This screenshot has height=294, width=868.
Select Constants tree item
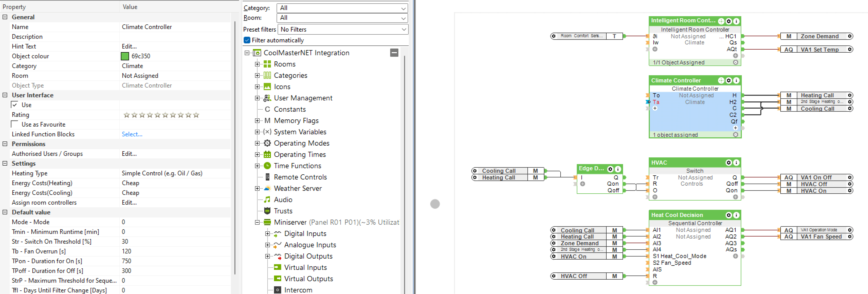pos(289,109)
